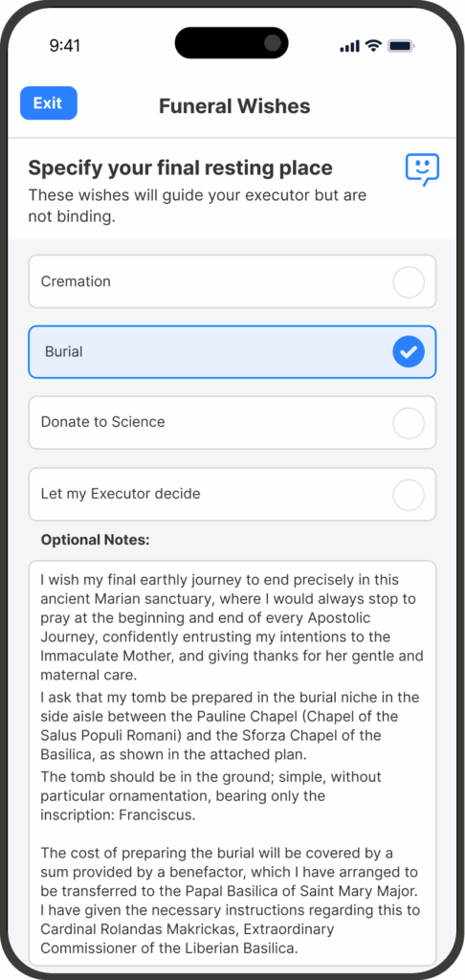Tap the Donate to Science option text
465x980 pixels.
[x=103, y=422]
